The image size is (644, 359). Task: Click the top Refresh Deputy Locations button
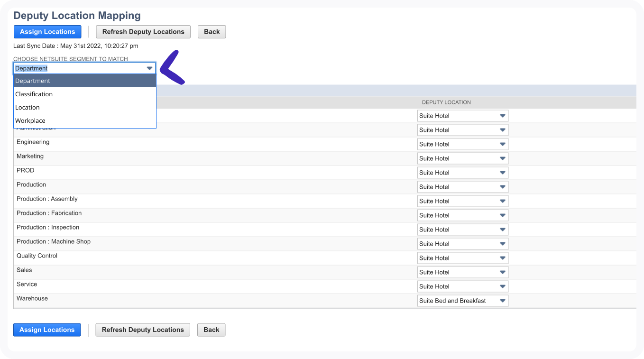[x=143, y=32]
